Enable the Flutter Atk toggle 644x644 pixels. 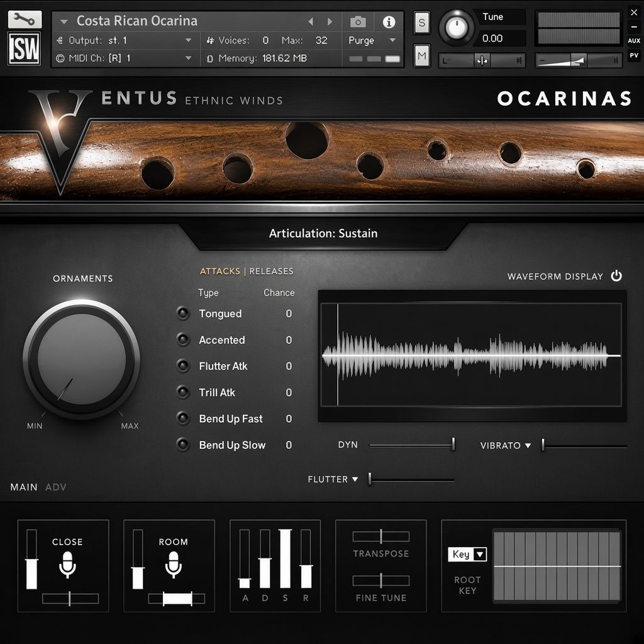pyautogui.click(x=183, y=366)
